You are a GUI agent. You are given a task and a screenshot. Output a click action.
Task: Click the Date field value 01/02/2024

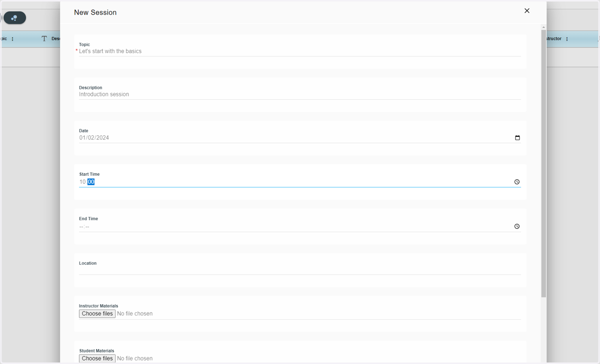(94, 138)
